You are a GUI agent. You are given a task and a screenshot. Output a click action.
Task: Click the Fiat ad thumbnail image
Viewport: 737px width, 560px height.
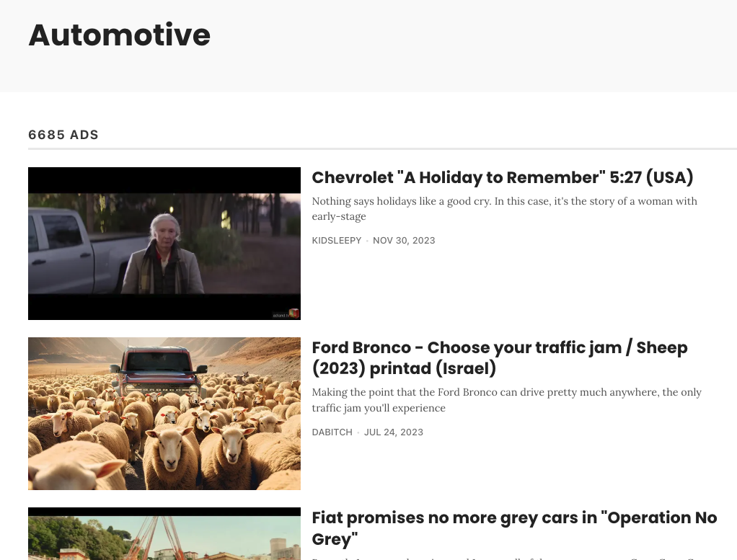(x=164, y=533)
